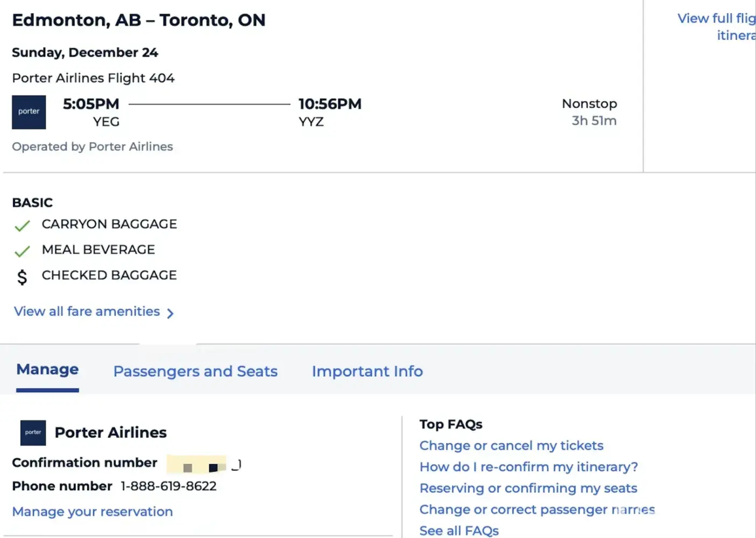
Task: Click the Porter logo next to Porter Airlines heading
Action: [x=33, y=433]
